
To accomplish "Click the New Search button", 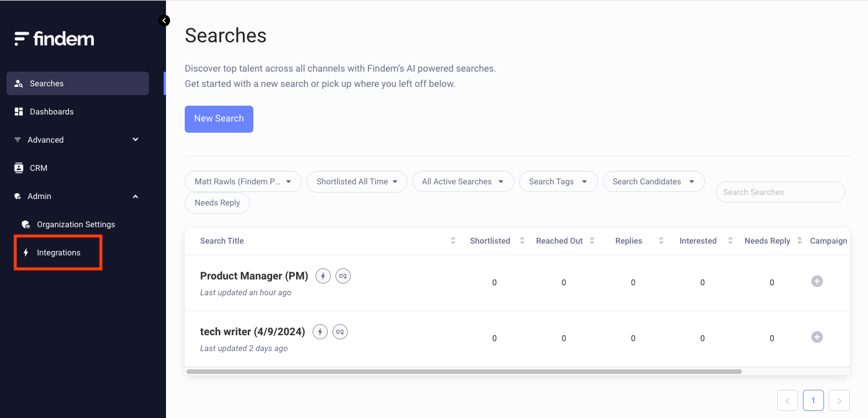I will (219, 119).
